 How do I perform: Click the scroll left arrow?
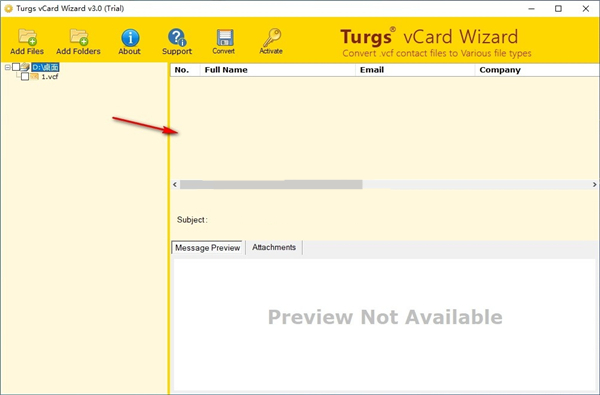pyautogui.click(x=175, y=184)
